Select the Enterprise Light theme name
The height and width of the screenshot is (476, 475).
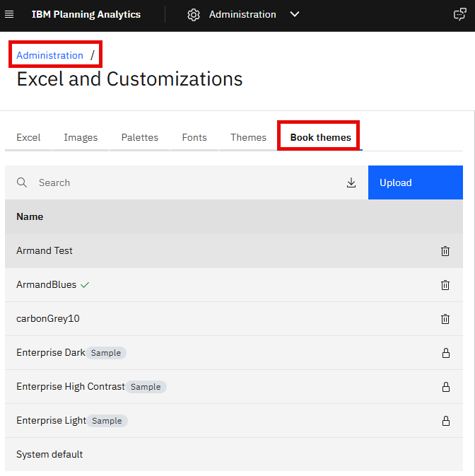(52, 420)
